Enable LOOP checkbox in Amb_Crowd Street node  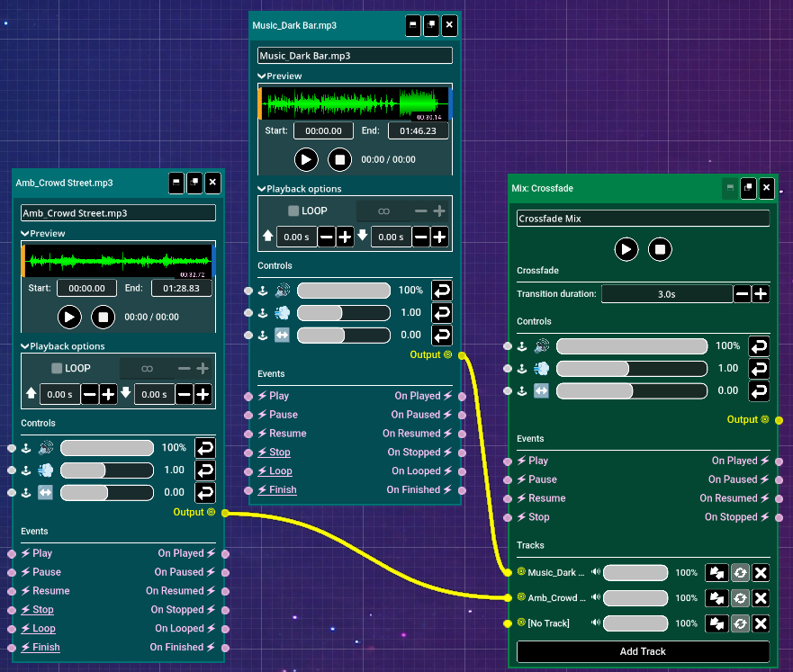coord(57,369)
